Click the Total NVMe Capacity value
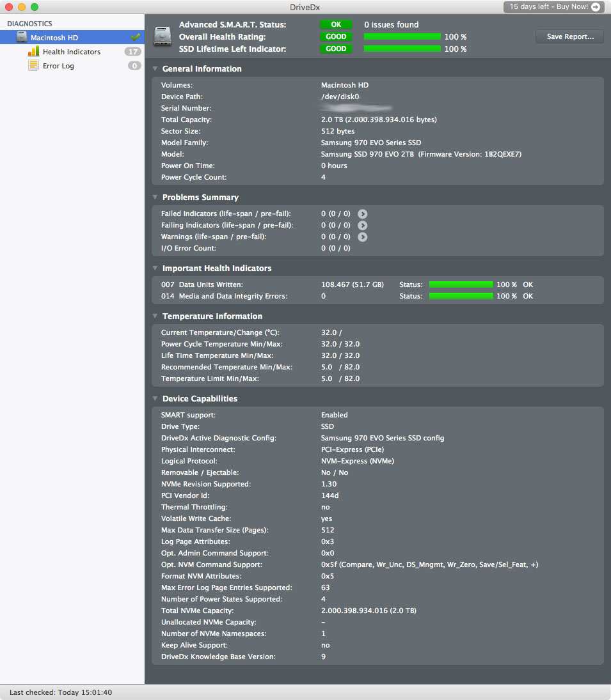The width and height of the screenshot is (611, 700). [369, 611]
